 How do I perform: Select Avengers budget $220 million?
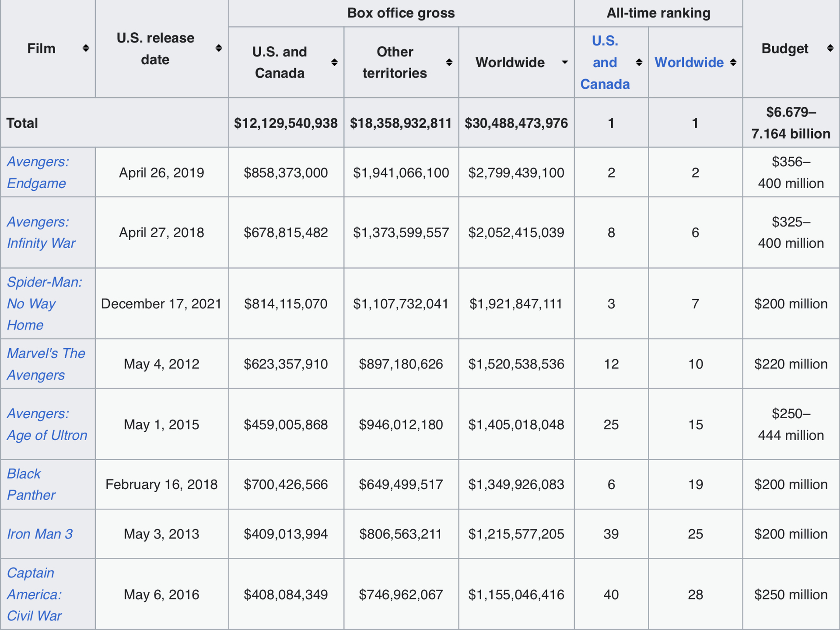[x=791, y=364]
